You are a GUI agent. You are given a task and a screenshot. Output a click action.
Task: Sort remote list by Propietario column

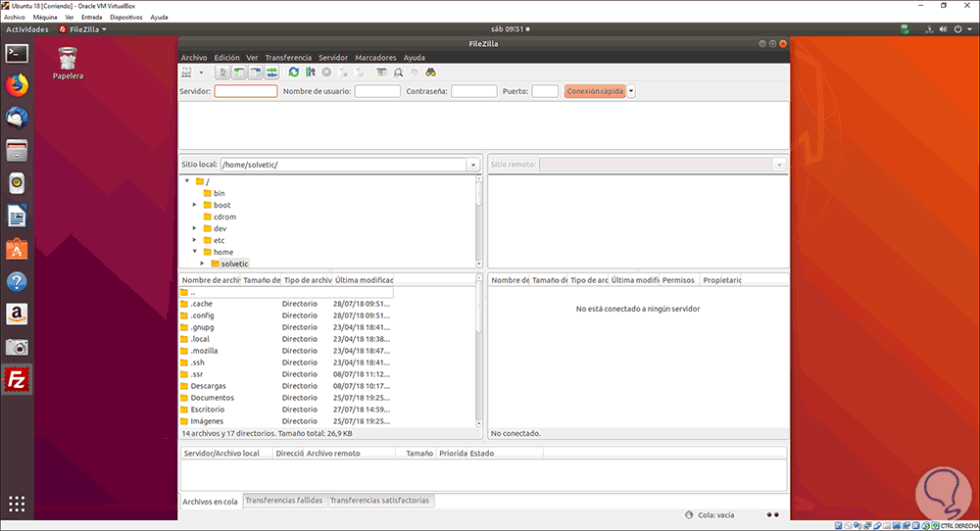click(721, 280)
